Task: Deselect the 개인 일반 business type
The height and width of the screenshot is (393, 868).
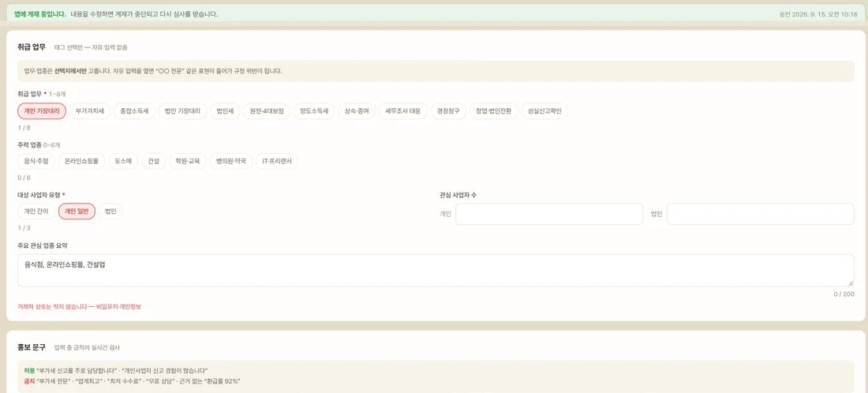Action: pyautogui.click(x=77, y=211)
